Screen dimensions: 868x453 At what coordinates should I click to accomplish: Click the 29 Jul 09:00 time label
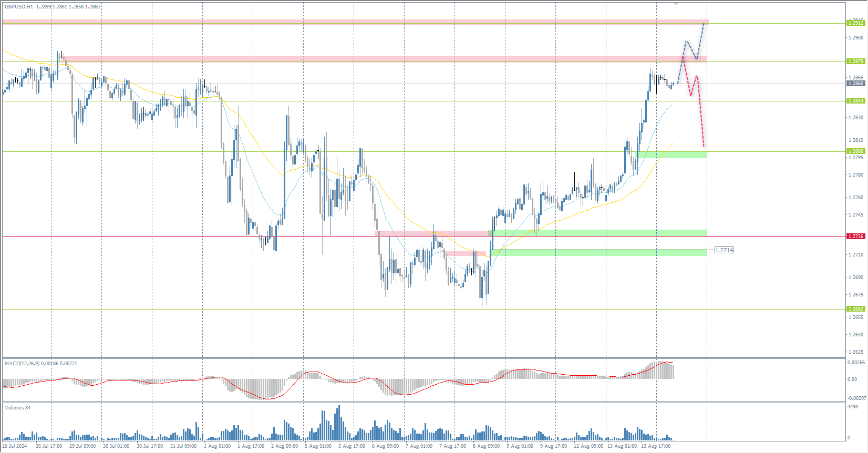82,446
